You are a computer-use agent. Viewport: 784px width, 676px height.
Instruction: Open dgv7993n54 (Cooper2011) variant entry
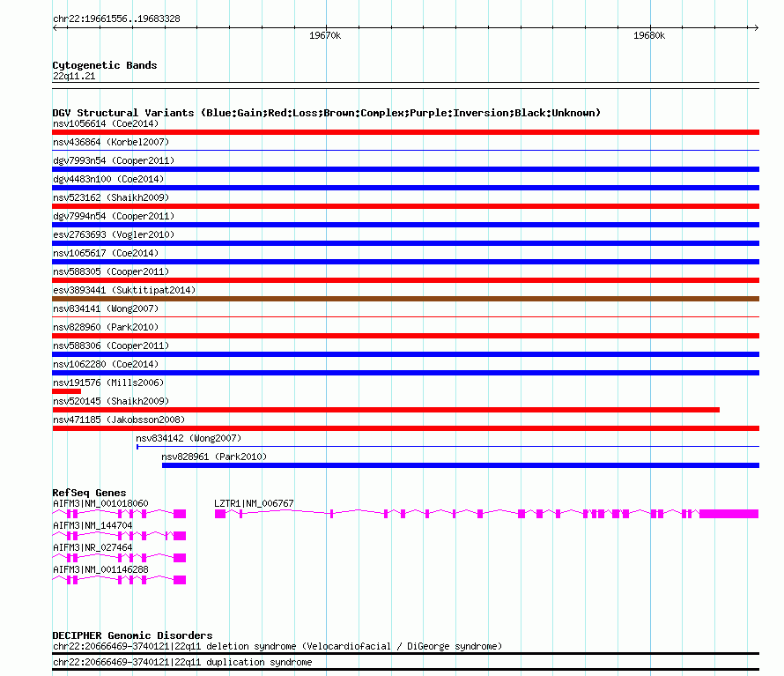114,160
